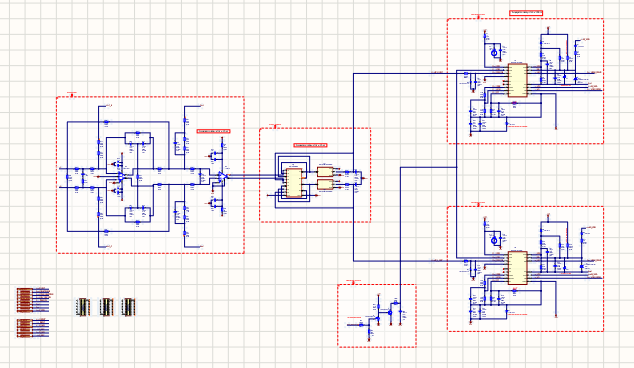Click the red label box inside the middle block

pos(311,145)
